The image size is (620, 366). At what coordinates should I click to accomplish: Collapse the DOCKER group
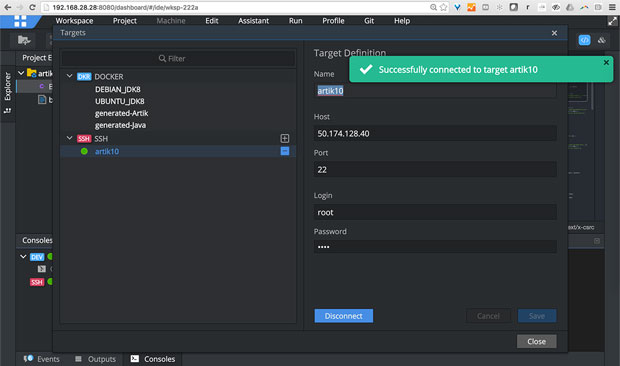[70, 76]
